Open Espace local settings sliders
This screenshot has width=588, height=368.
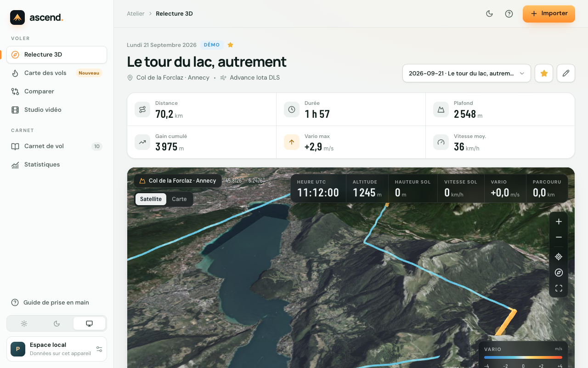click(99, 349)
